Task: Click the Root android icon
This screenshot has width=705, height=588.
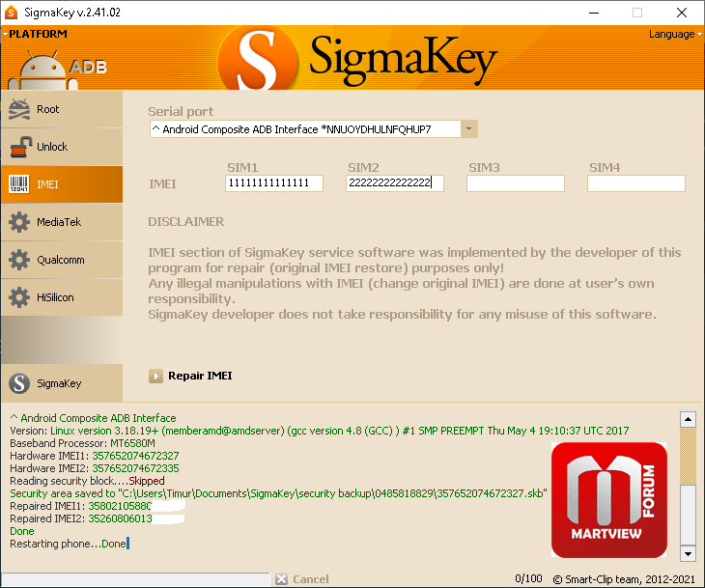Action: (19, 109)
